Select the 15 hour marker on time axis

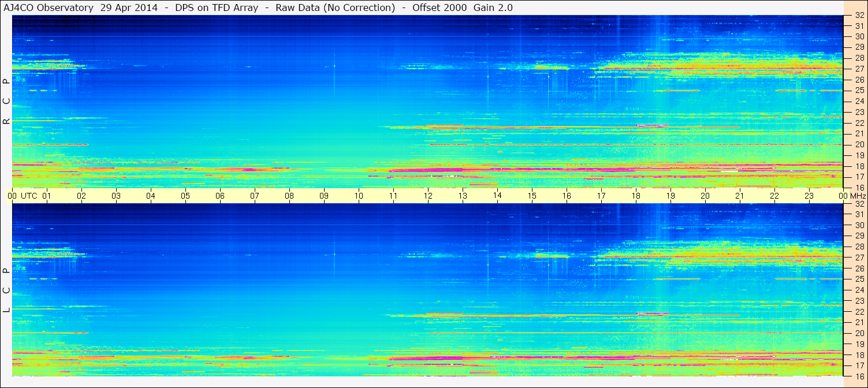click(x=532, y=196)
